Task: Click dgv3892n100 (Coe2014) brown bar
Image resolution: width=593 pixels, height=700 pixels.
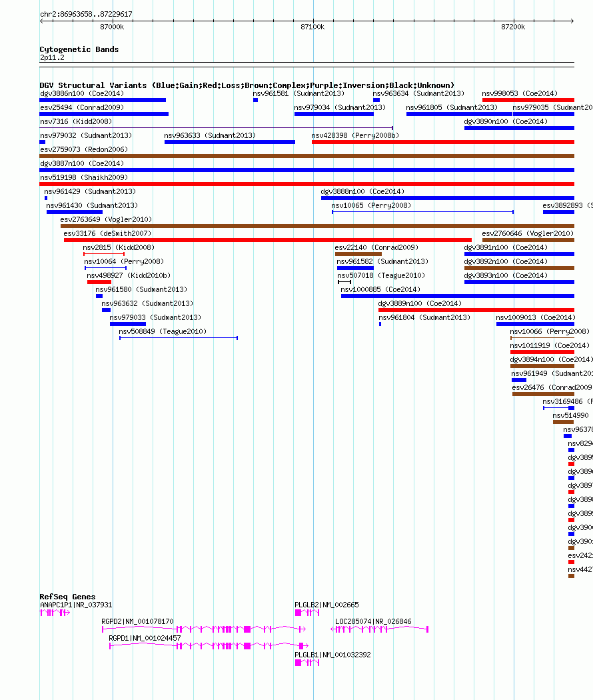Action: [x=519, y=268]
